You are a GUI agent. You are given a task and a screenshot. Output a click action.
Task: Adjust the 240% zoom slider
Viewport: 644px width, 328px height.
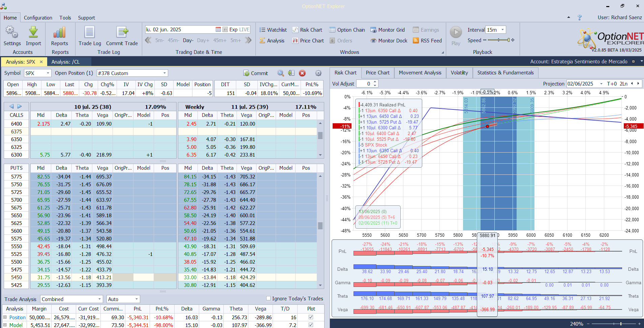click(613, 324)
